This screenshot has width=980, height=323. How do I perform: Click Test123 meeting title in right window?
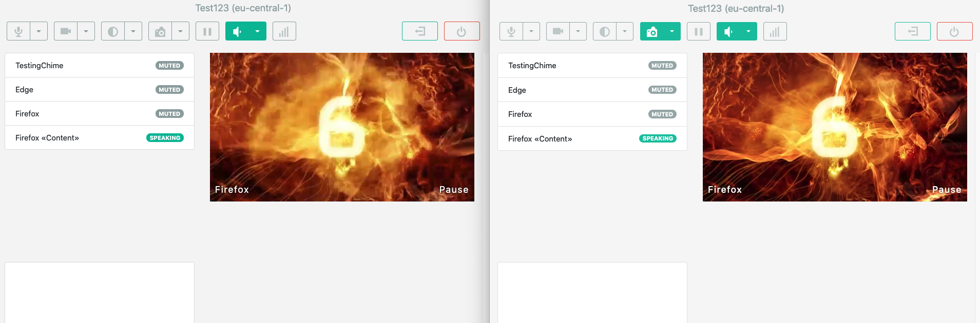pos(736,9)
